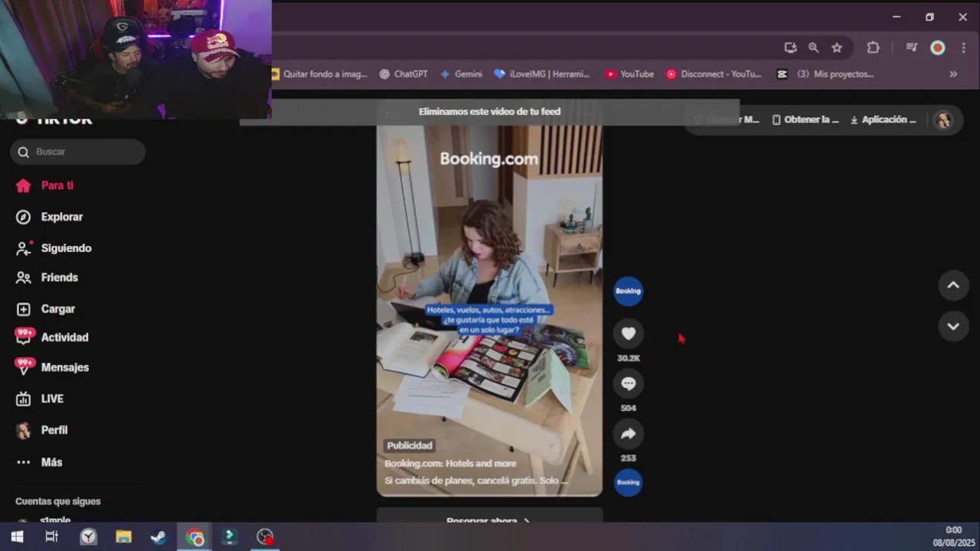Viewport: 980px width, 551px height.
Task: Open the 'Booking.com: Hotels and more' link
Action: 450,463
